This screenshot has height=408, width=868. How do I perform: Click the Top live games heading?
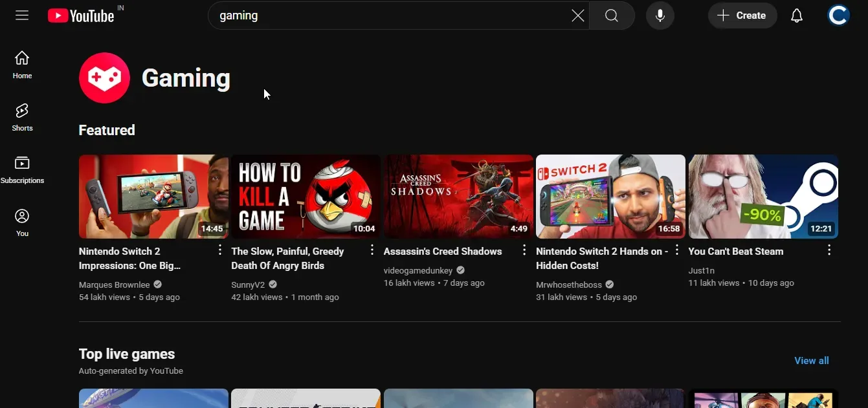127,354
